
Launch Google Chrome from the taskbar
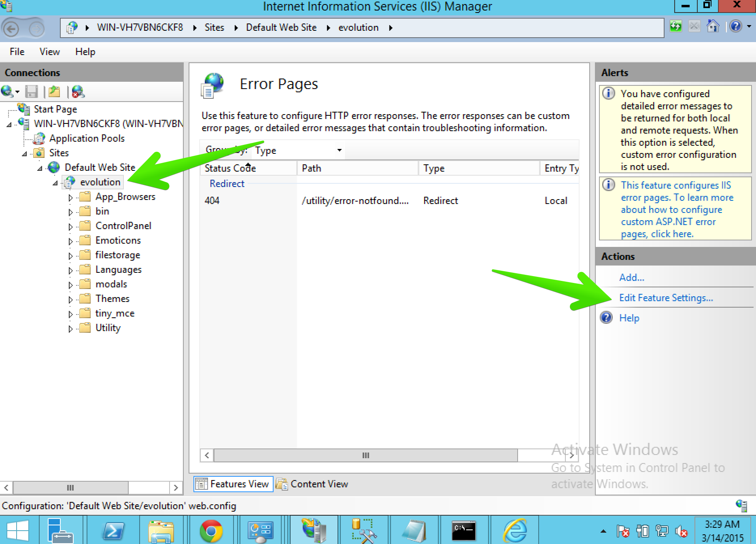point(211,530)
